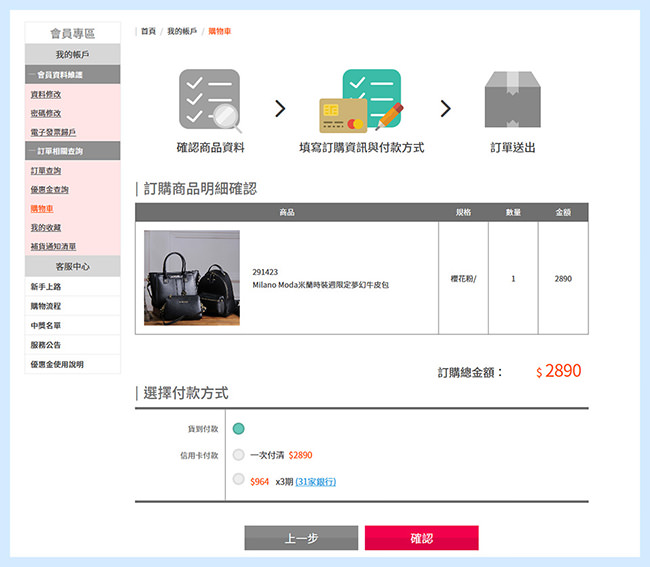Open 我的收藏 in the sidebar
The width and height of the screenshot is (650, 567).
[45, 228]
